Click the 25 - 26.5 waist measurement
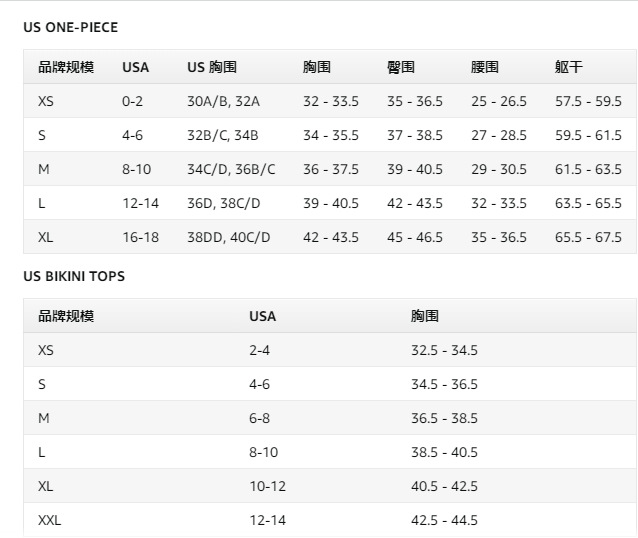This screenshot has width=638, height=538. coord(498,101)
